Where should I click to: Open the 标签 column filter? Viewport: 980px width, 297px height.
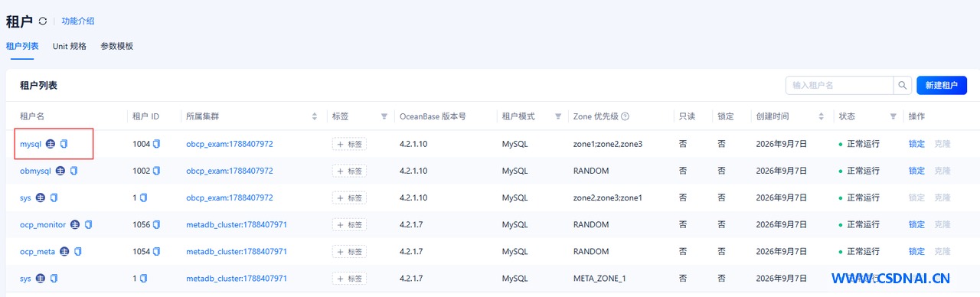coord(384,116)
